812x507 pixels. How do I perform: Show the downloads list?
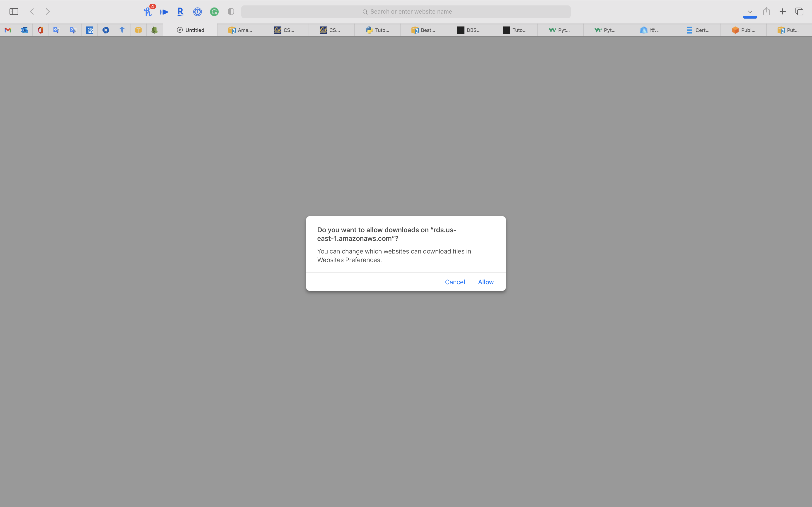click(x=750, y=11)
